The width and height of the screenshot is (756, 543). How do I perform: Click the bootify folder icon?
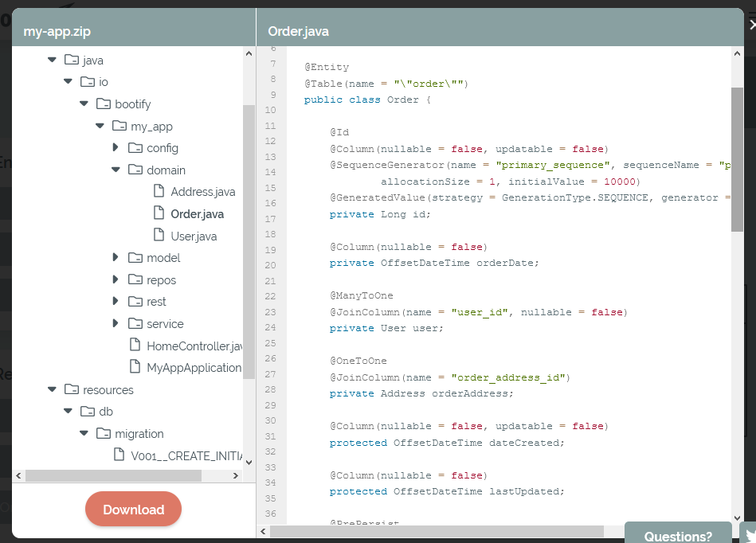pyautogui.click(x=104, y=104)
